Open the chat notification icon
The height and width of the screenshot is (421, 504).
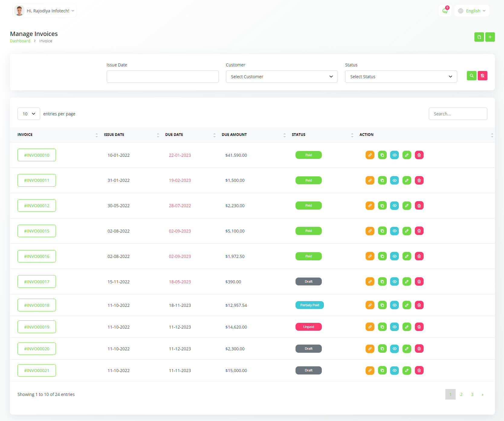click(x=444, y=11)
